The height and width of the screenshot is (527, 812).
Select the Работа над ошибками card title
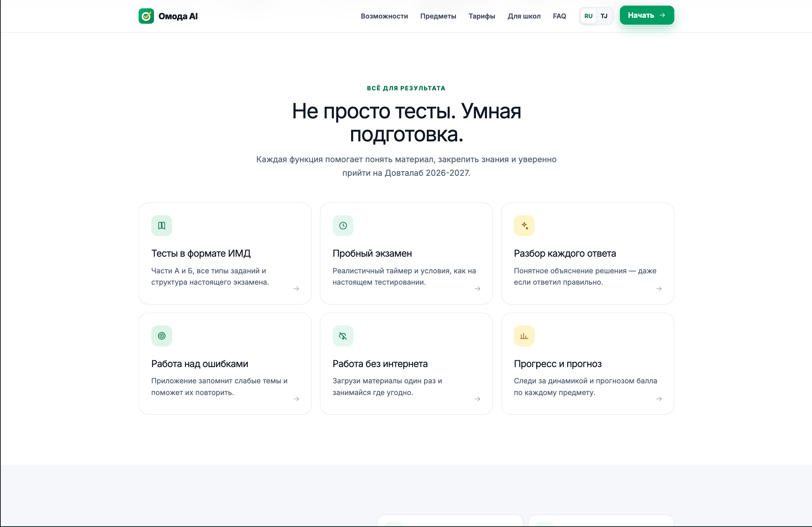pos(199,364)
